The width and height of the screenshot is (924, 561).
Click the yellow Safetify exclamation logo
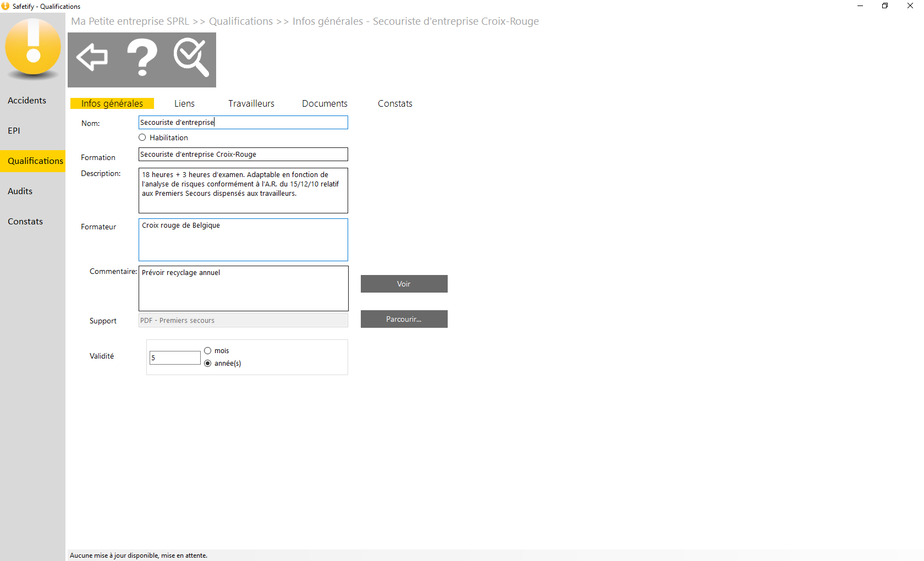point(33,47)
